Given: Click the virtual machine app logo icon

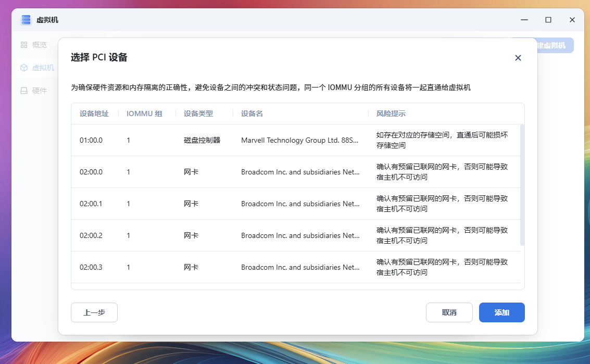Looking at the screenshot, I should pyautogui.click(x=26, y=20).
